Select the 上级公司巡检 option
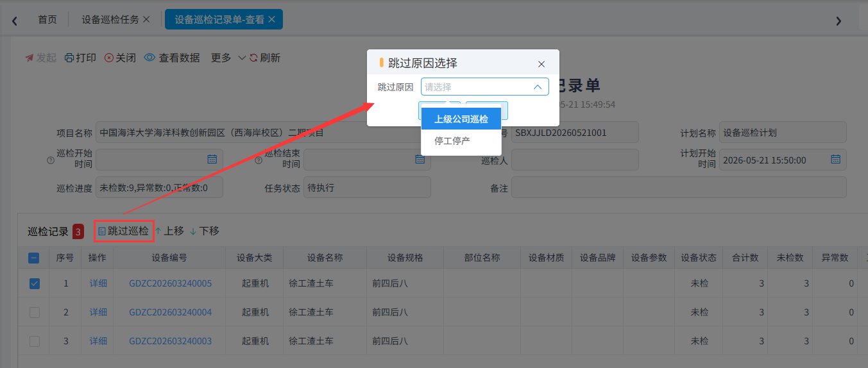This screenshot has width=868, height=368. click(x=461, y=119)
